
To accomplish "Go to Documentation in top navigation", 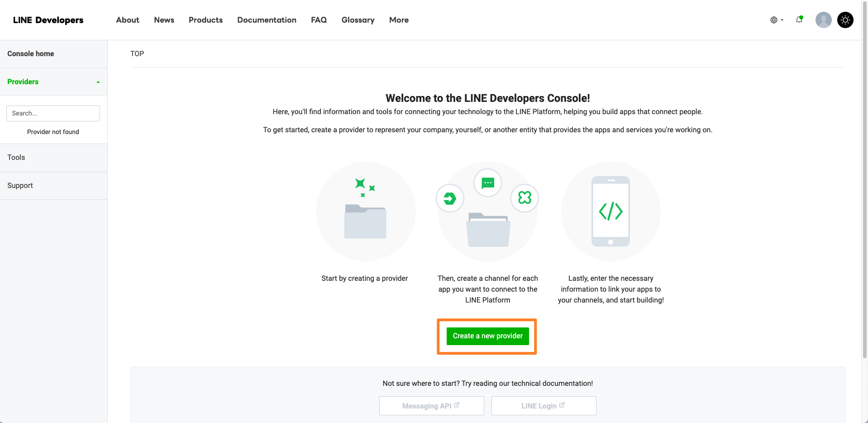I will click(x=267, y=20).
